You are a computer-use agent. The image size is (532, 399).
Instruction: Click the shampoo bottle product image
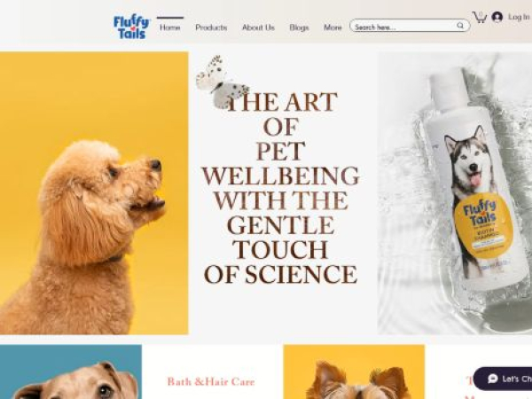[455, 193]
